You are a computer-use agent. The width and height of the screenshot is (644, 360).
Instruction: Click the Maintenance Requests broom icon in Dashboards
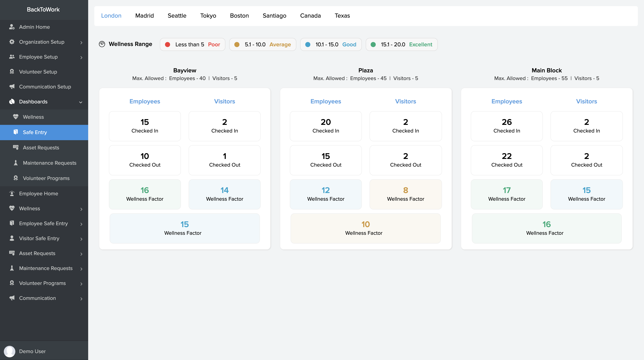tap(16, 163)
